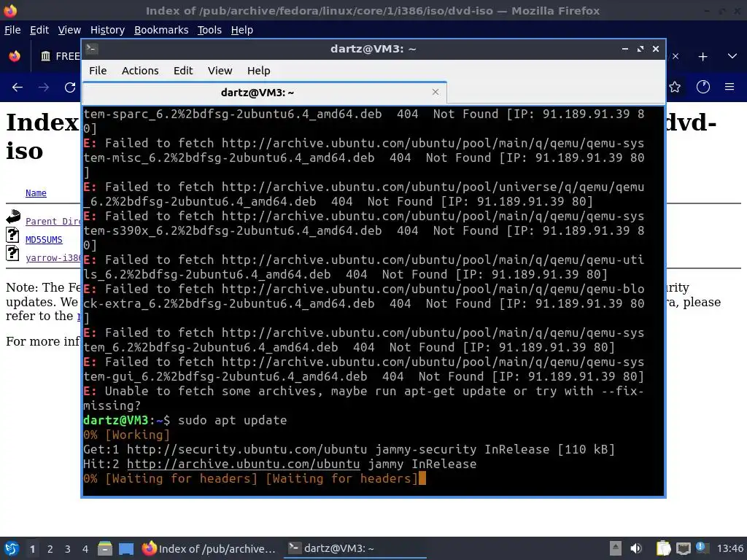Close the terminal window
The height and width of the screenshot is (560, 747).
pos(656,49)
